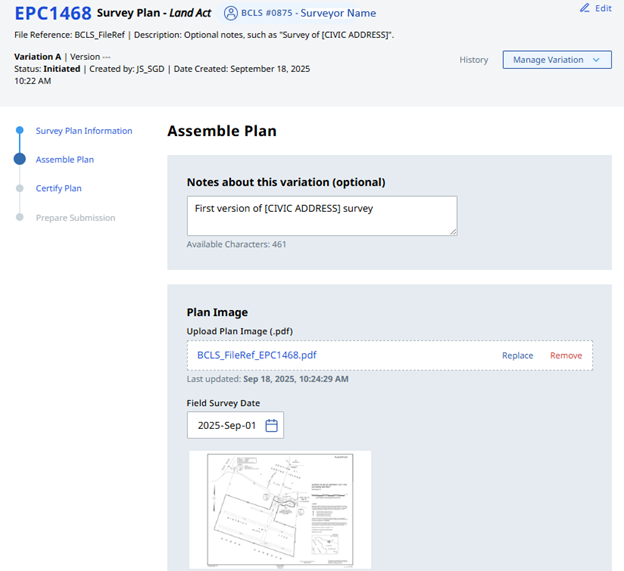The width and height of the screenshot is (624, 571).
Task: Click the pencil Edit icon
Action: click(x=585, y=8)
